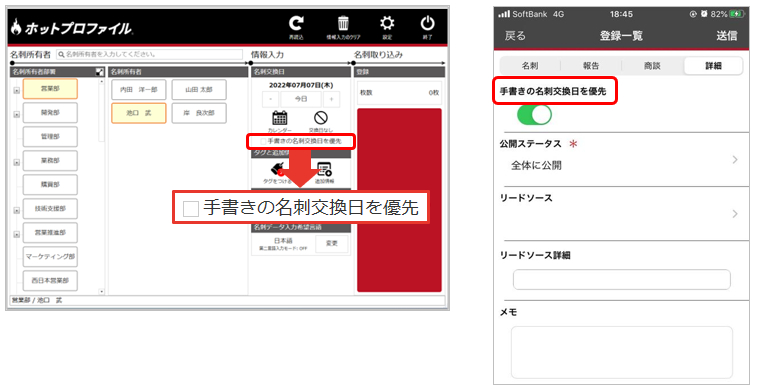Switch to the 報告 tab
Viewport: 757px width, 389px height.
[591, 66]
